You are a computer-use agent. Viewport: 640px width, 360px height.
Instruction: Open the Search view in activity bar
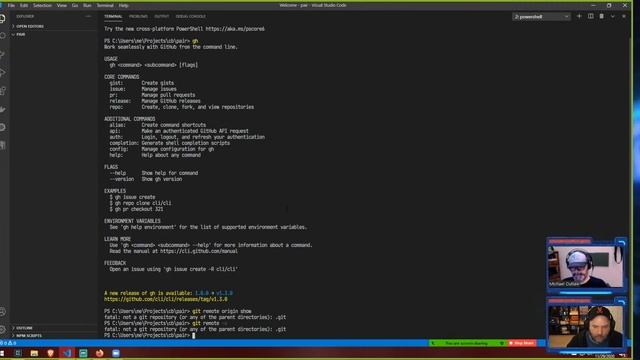(x=3, y=36)
